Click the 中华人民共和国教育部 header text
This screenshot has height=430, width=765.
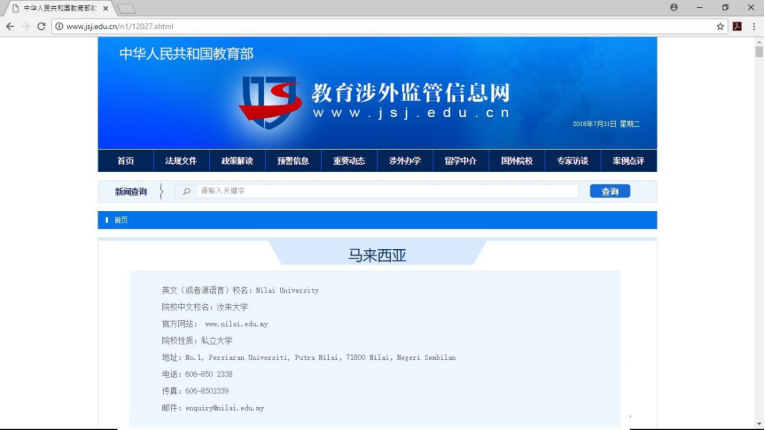186,54
